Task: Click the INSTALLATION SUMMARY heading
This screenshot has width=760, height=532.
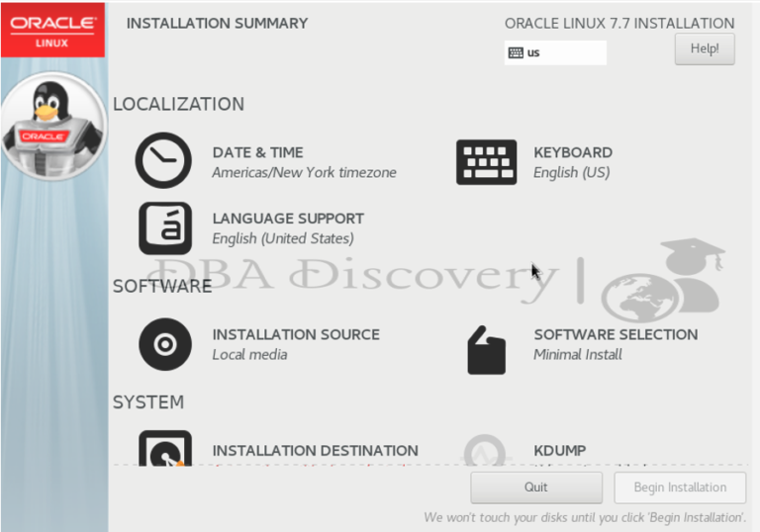Action: coord(217,24)
